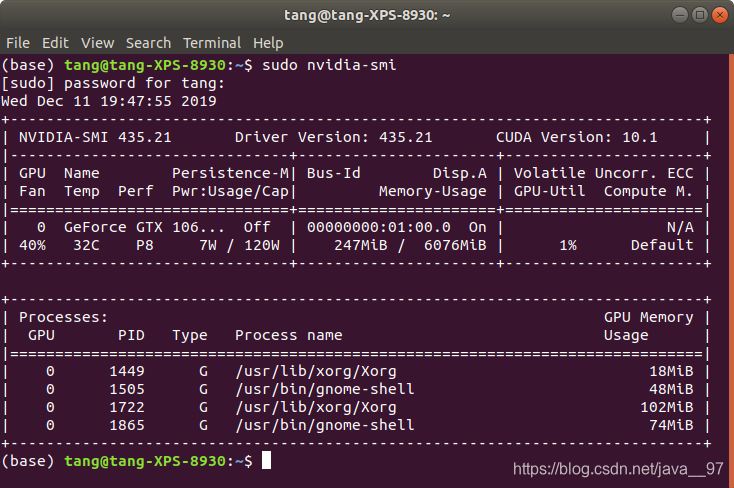
Task: Close the terminal window
Action: click(x=719, y=15)
